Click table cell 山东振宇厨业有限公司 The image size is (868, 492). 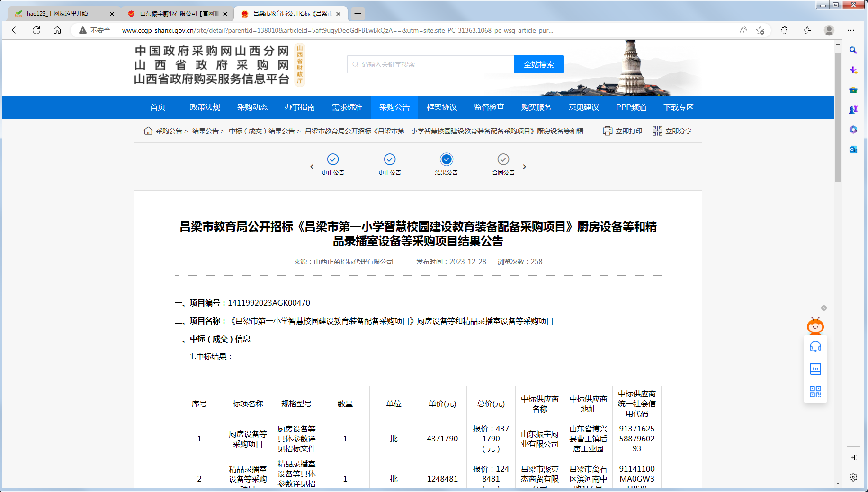[540, 439]
